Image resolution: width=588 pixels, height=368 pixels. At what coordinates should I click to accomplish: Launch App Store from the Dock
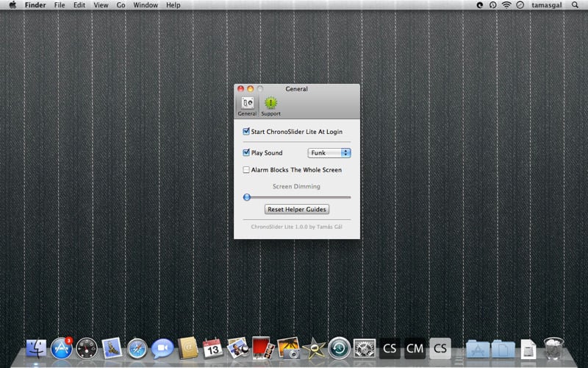point(62,348)
